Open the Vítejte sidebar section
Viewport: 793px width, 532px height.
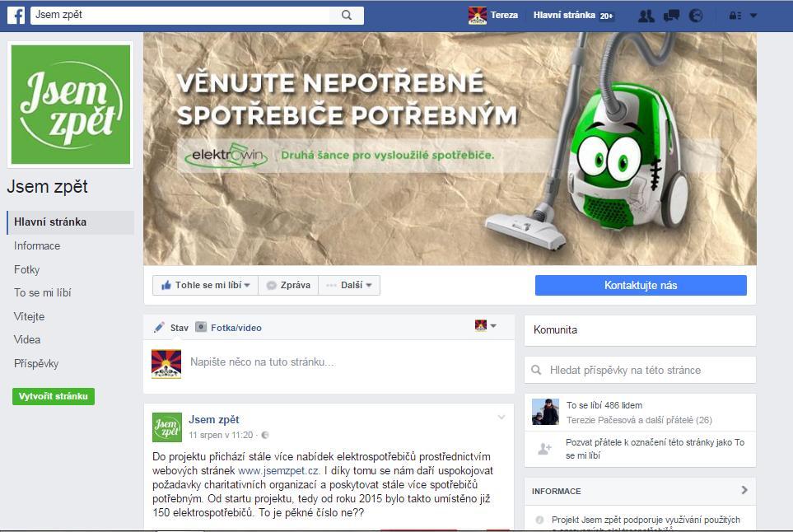coord(30,316)
